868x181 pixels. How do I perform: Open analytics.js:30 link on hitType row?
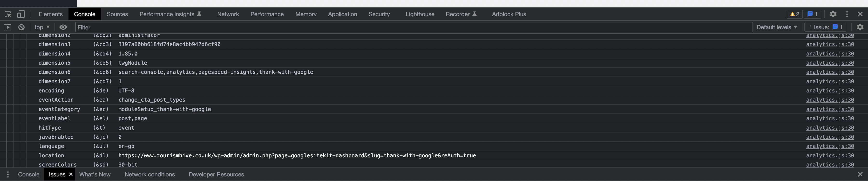pos(830,128)
